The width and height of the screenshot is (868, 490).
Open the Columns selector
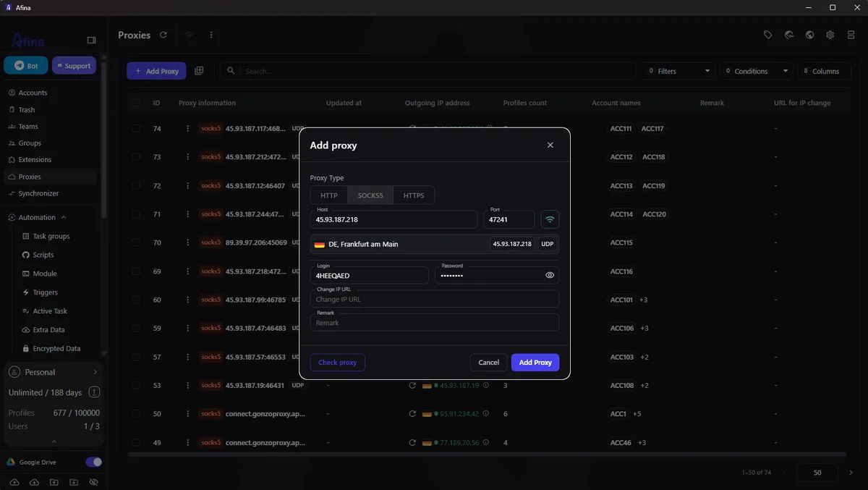coord(824,71)
